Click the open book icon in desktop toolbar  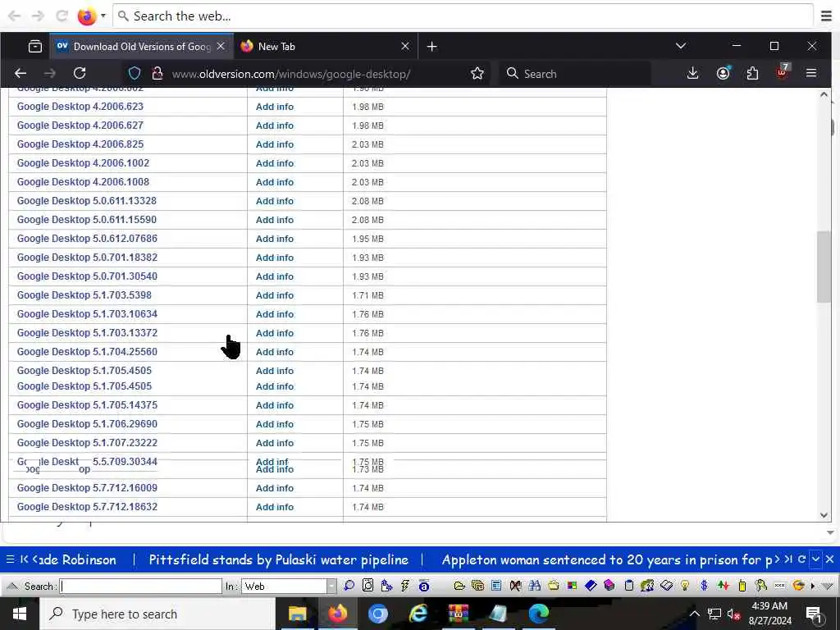click(666, 586)
